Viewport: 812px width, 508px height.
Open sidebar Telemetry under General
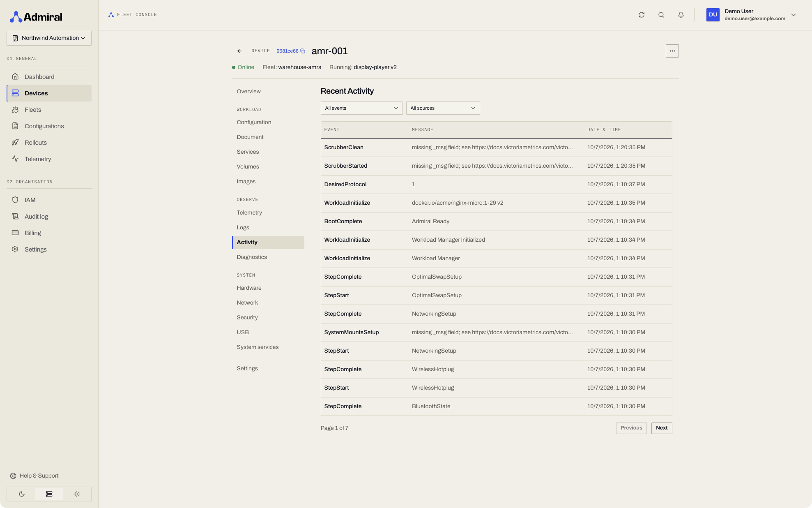click(49, 159)
